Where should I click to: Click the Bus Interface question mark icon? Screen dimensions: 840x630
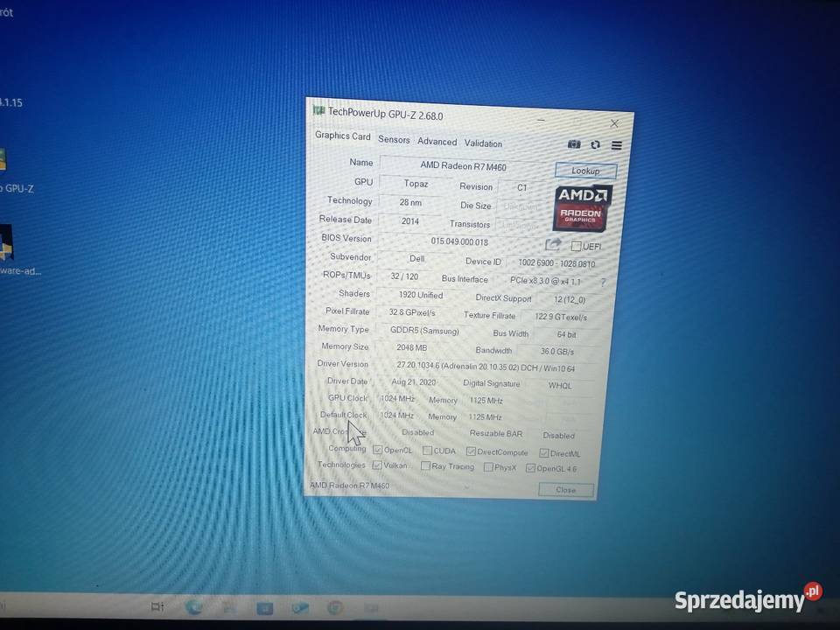tap(603, 283)
